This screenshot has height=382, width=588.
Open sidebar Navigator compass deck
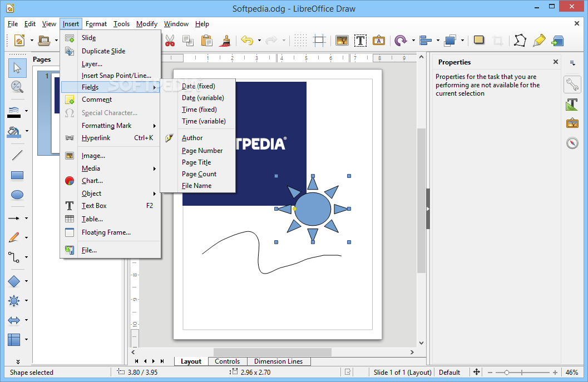(572, 143)
